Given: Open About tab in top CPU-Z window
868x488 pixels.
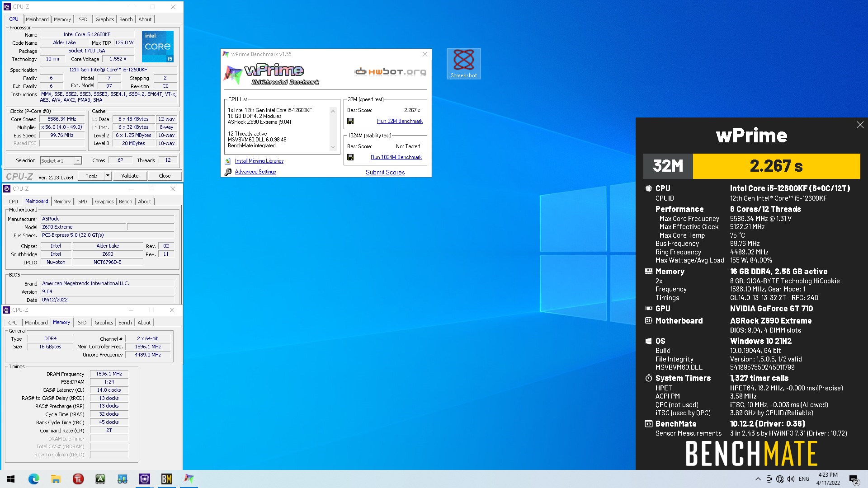Looking at the screenshot, I should (145, 19).
